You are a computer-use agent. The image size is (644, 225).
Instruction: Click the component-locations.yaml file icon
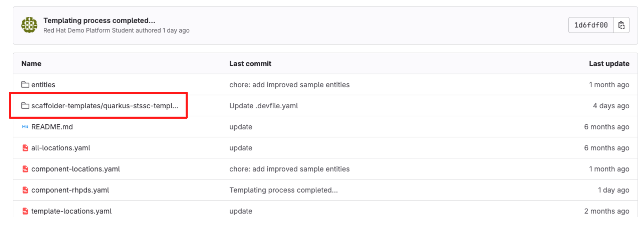pyautogui.click(x=25, y=169)
